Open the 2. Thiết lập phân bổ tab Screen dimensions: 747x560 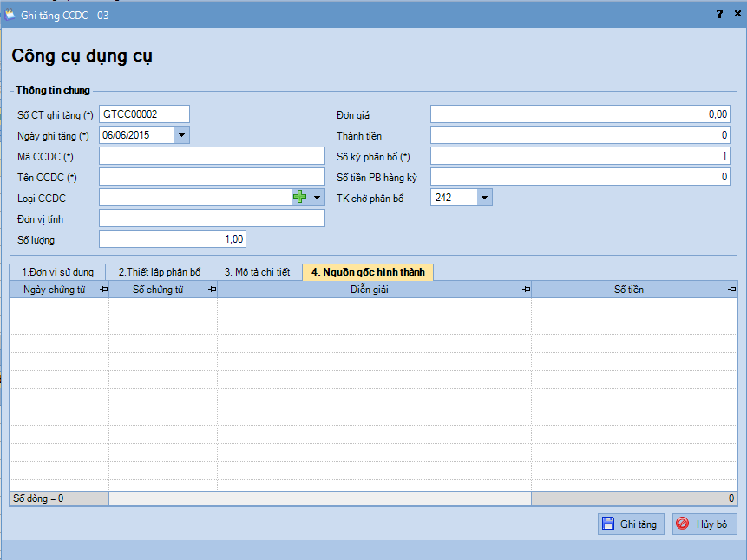click(x=160, y=272)
